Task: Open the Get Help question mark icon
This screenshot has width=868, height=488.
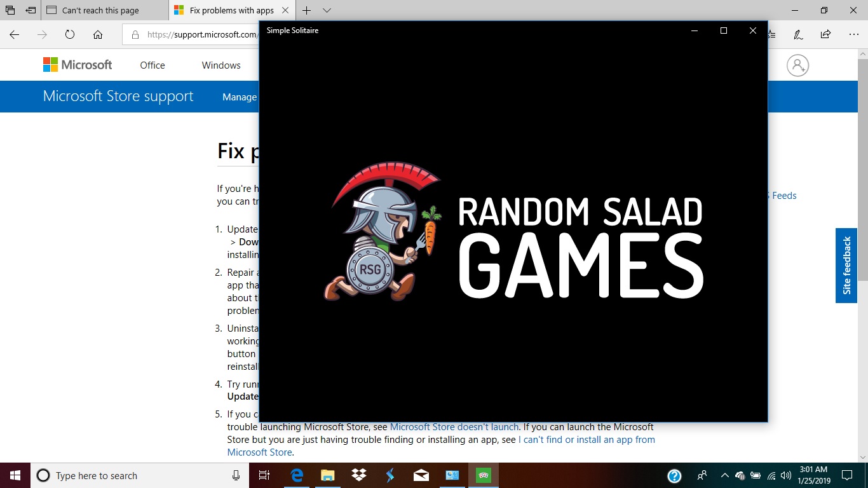Action: (x=675, y=475)
